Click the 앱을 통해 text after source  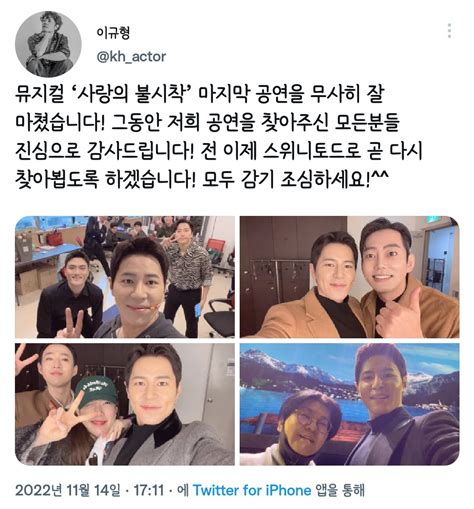(x=340, y=490)
